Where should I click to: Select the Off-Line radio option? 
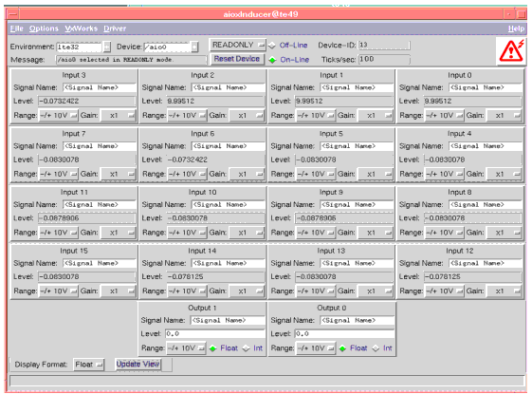(x=288, y=46)
